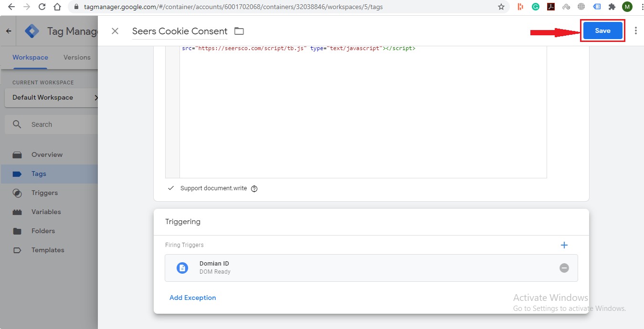Open the Adobe Acrobat extension icon
Screen dimensions: 644x329
point(550,7)
